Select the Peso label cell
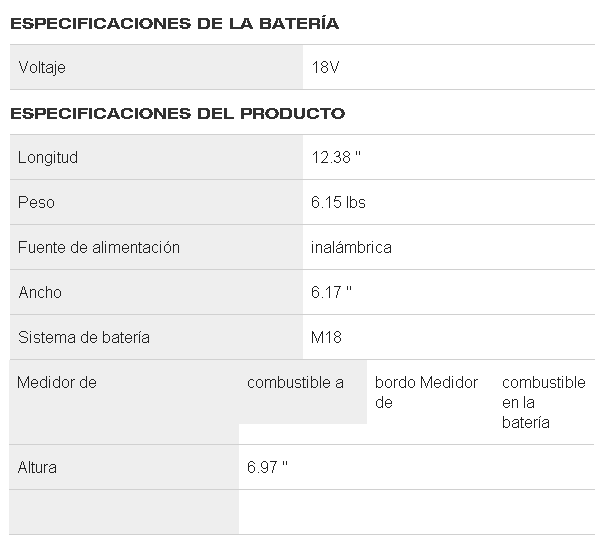Viewport: 613px width, 546px height. pyautogui.click(x=37, y=202)
